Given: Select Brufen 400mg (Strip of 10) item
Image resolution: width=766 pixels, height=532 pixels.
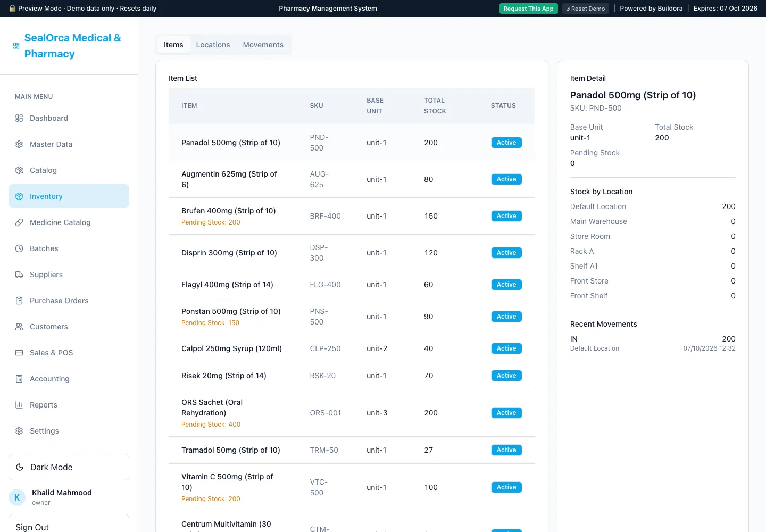Looking at the screenshot, I should [x=352, y=216].
